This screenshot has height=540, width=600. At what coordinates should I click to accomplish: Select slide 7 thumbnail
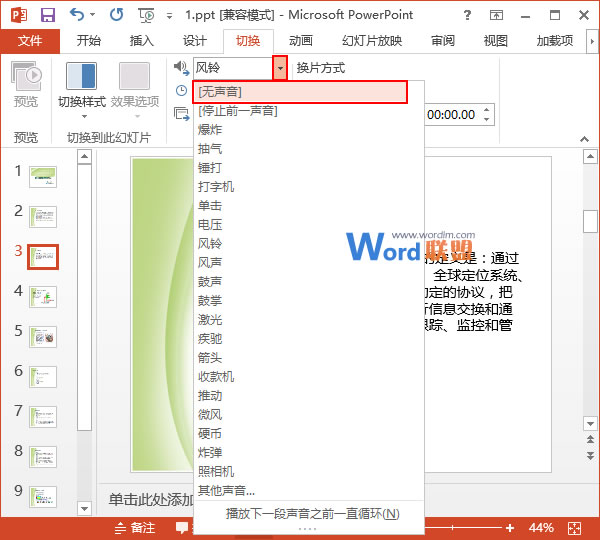[43, 417]
